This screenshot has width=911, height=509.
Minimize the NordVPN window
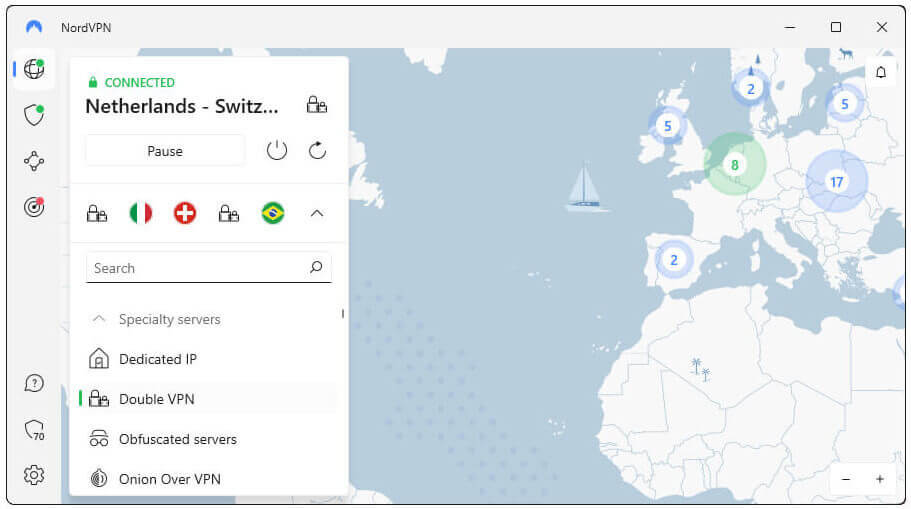790,27
